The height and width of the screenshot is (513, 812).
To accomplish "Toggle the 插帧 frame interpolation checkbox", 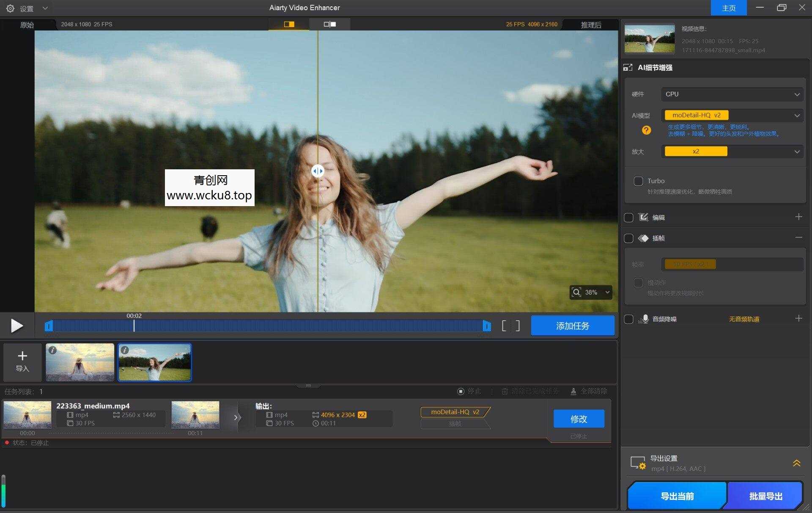I will [628, 238].
